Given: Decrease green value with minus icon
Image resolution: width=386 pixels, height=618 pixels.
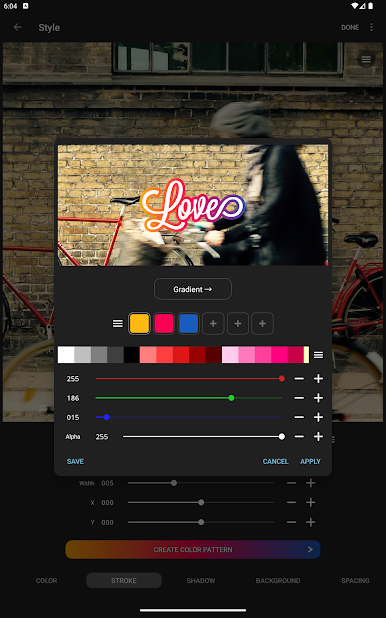Looking at the screenshot, I should pyautogui.click(x=299, y=398).
